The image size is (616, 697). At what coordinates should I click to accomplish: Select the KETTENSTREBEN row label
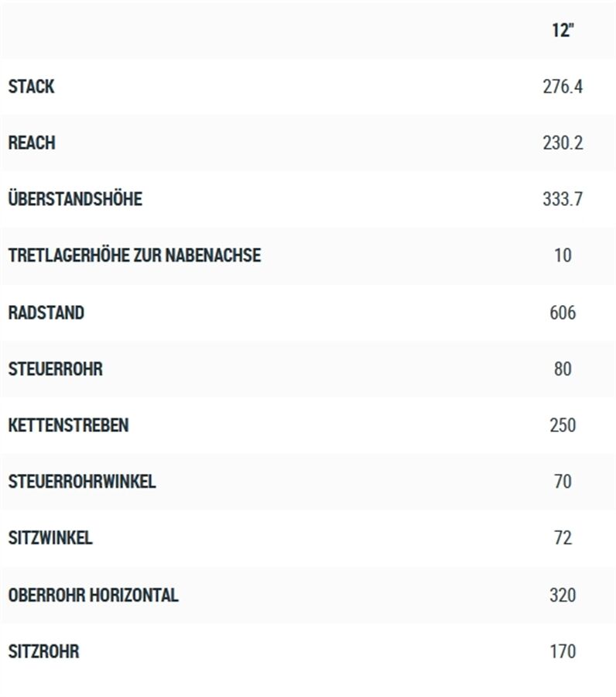[x=68, y=425]
